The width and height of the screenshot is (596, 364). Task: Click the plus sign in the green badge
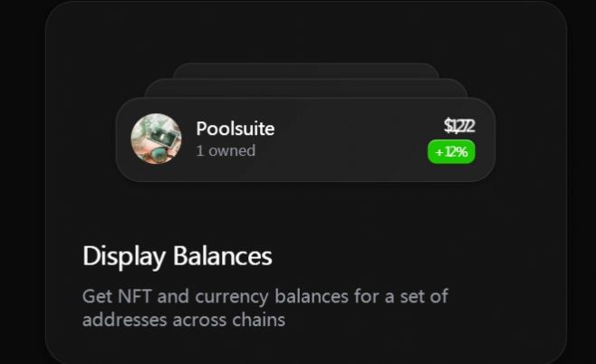439,152
